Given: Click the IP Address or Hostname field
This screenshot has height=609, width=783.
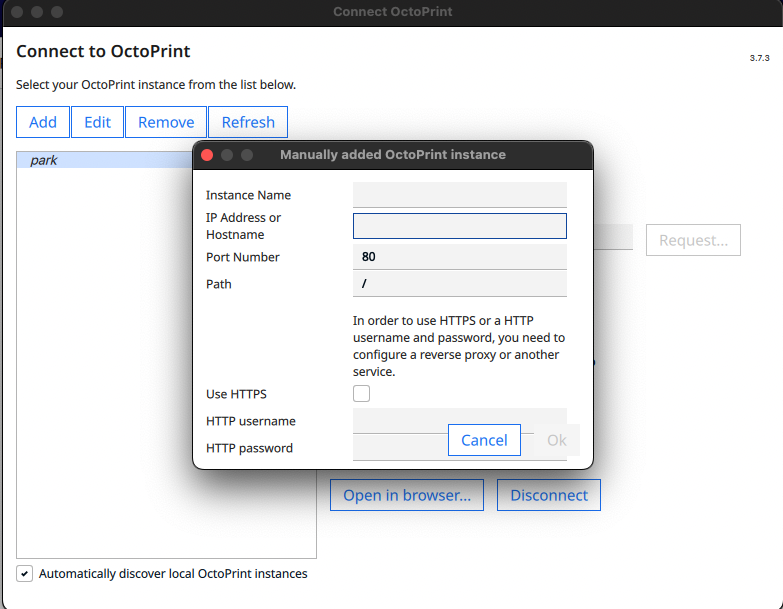Looking at the screenshot, I should pos(459,226).
